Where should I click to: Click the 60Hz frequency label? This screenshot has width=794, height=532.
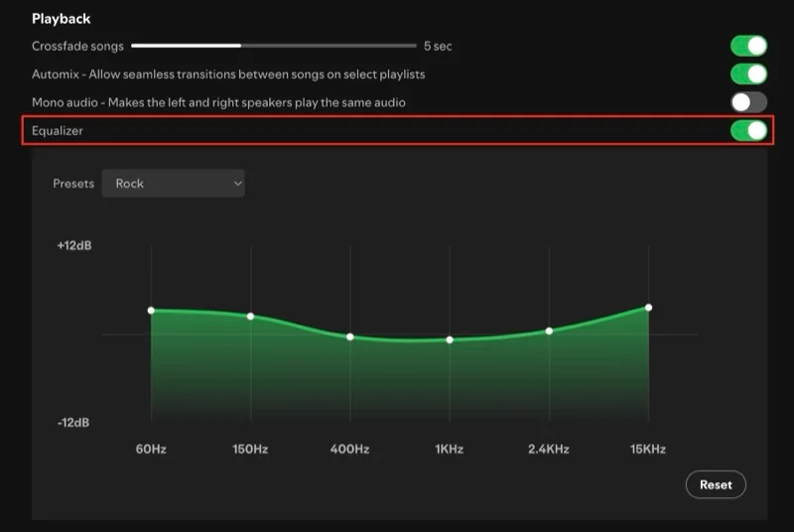point(151,449)
